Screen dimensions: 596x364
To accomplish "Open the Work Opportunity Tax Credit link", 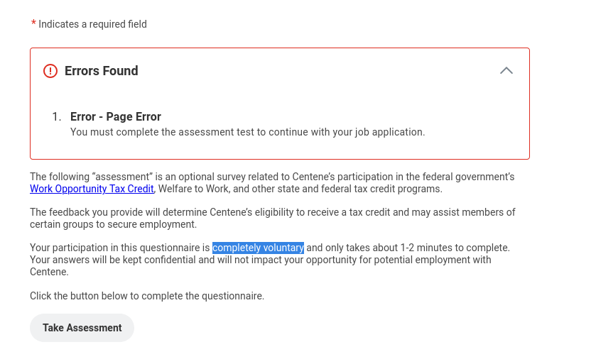I will coord(92,189).
